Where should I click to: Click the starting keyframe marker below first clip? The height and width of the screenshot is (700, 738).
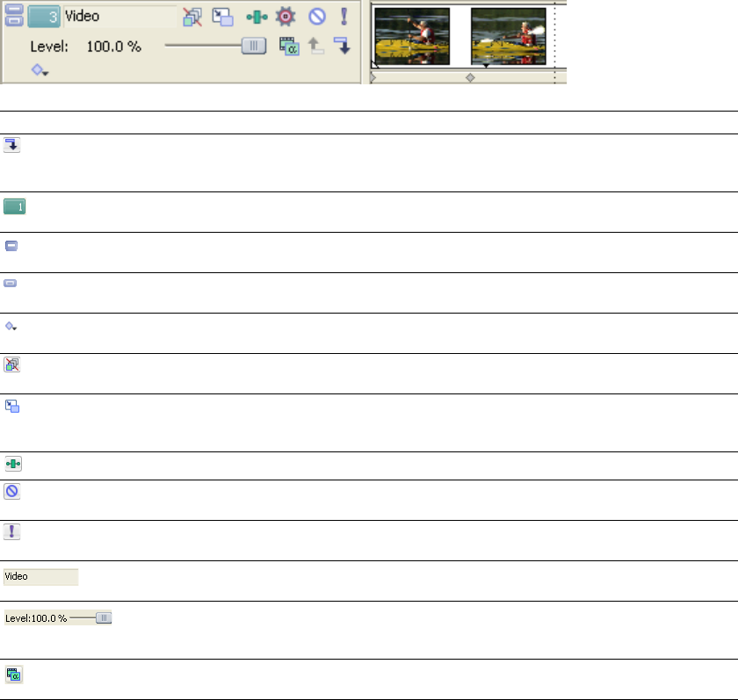(x=373, y=78)
